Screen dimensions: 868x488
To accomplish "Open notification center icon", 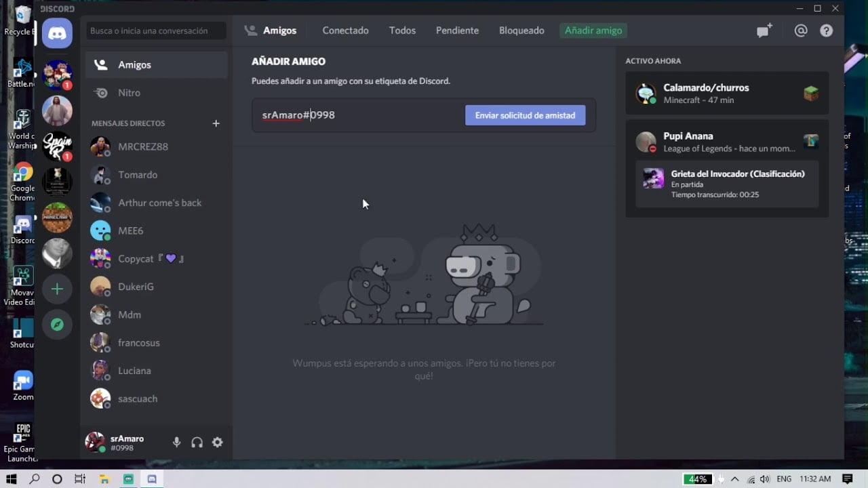I will (x=847, y=479).
